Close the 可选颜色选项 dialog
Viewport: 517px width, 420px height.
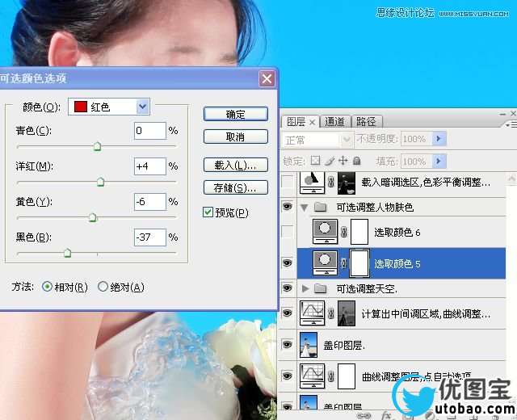267,79
